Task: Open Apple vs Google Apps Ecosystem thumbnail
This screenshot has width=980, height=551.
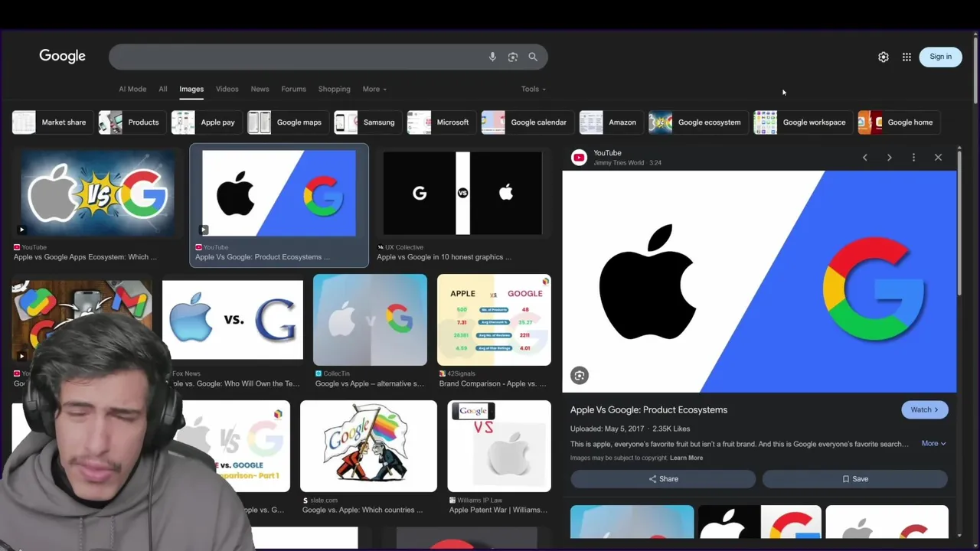Action: click(x=97, y=193)
